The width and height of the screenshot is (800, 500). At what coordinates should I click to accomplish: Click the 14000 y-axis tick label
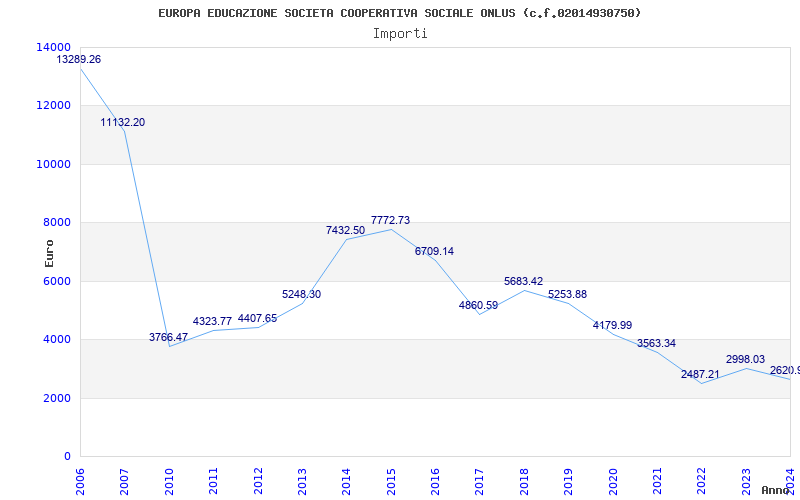click(x=53, y=47)
